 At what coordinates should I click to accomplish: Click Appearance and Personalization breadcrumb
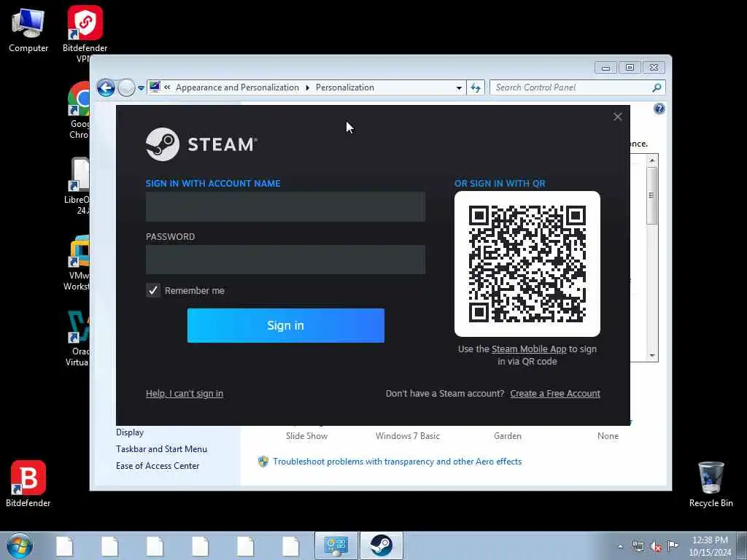pos(237,87)
